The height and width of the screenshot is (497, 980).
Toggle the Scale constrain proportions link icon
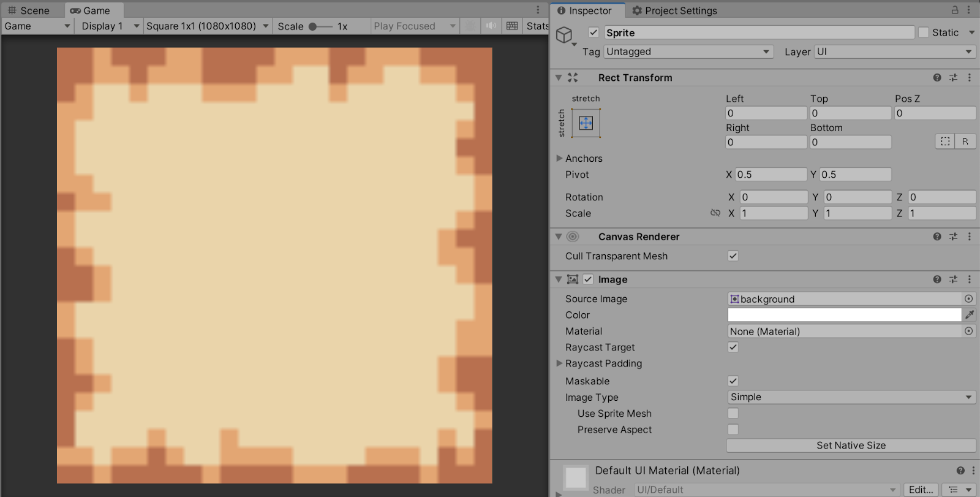715,213
